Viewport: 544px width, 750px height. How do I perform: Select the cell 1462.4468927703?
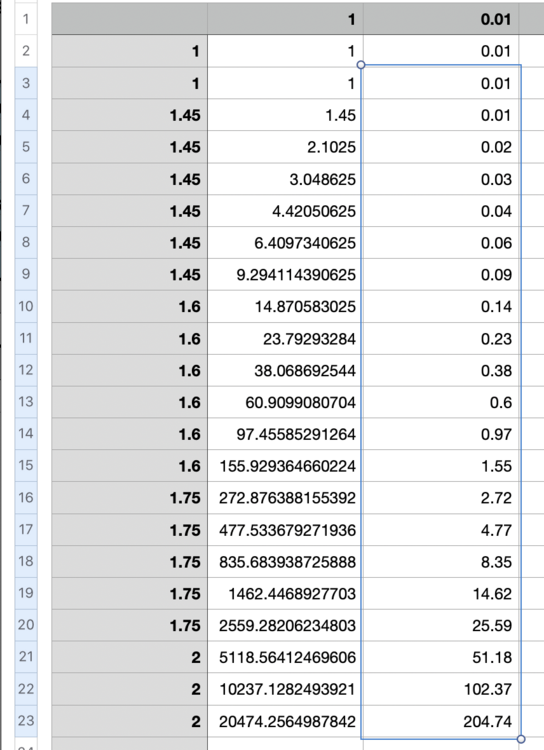(x=285, y=594)
